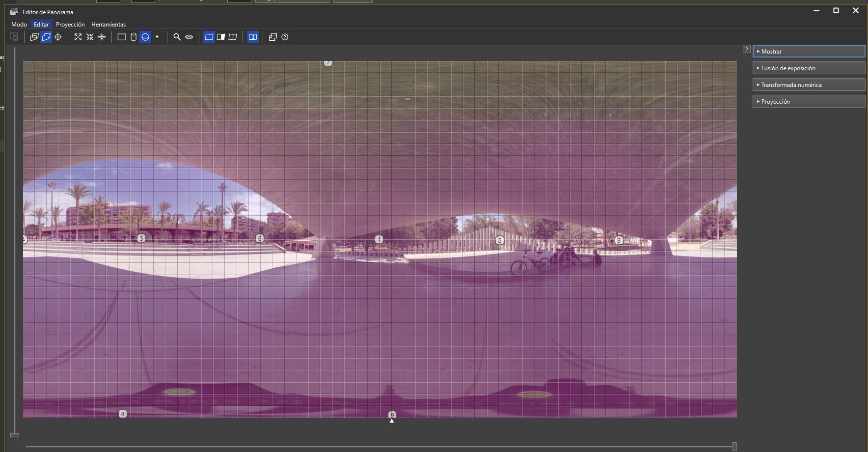
Task: Open the magnifier zoom tool
Action: 177,37
